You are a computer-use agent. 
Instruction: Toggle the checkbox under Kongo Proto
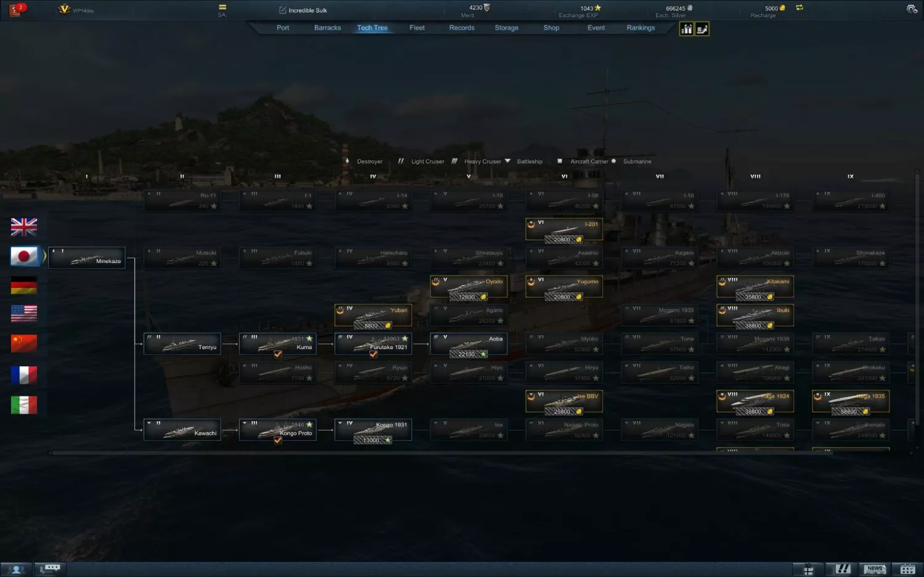(278, 440)
